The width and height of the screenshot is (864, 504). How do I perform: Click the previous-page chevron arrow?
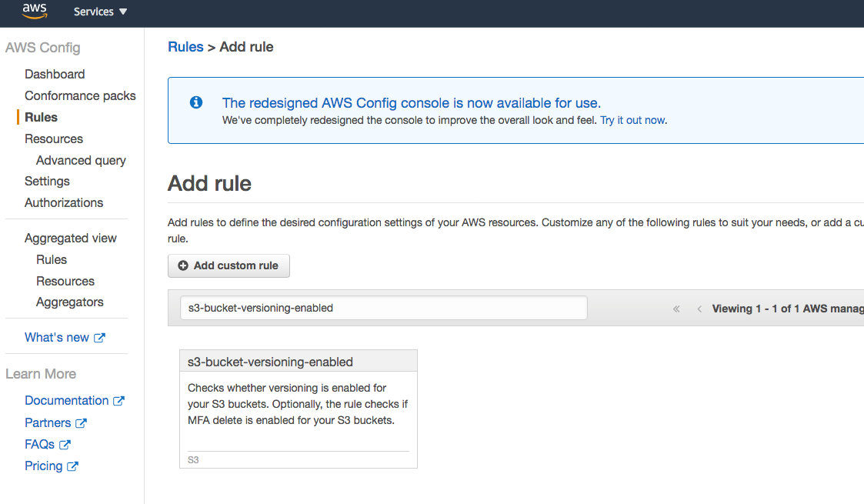(x=699, y=308)
